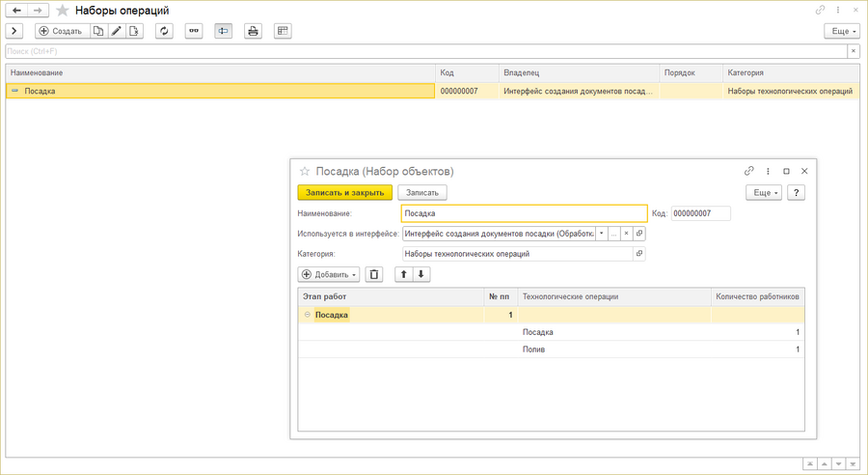868x475 pixels.
Task: Open the Добавить dropdown in dialog
Action: [x=329, y=274]
